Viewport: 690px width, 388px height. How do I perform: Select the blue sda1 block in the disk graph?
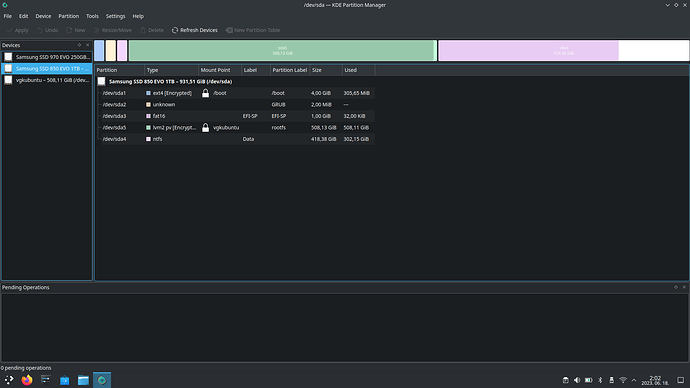tap(99, 51)
